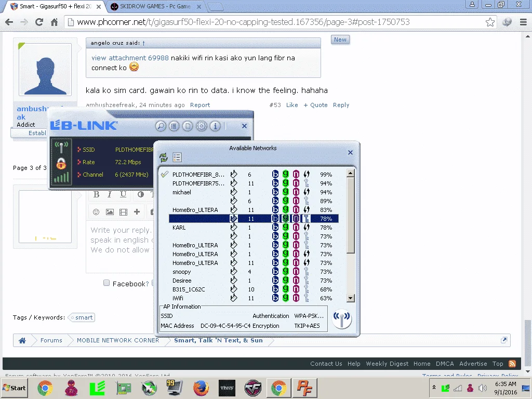
Task: Click the Write your reply text area
Action: click(120, 247)
